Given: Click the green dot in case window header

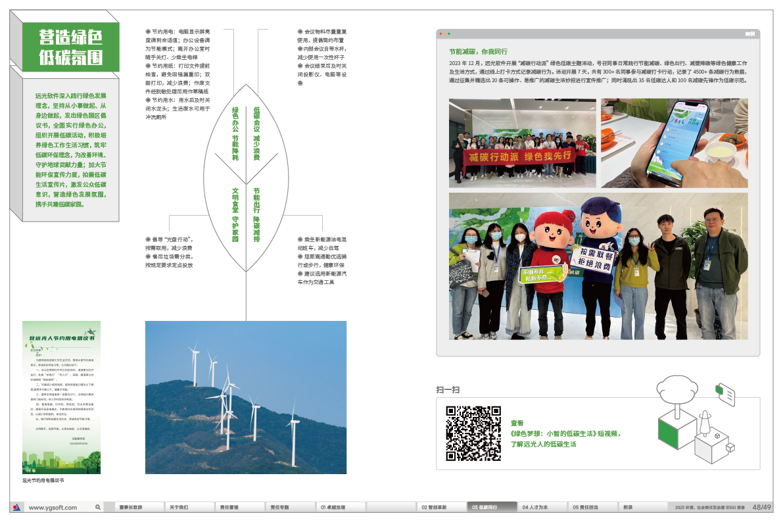Looking at the screenshot, I should [x=450, y=34].
